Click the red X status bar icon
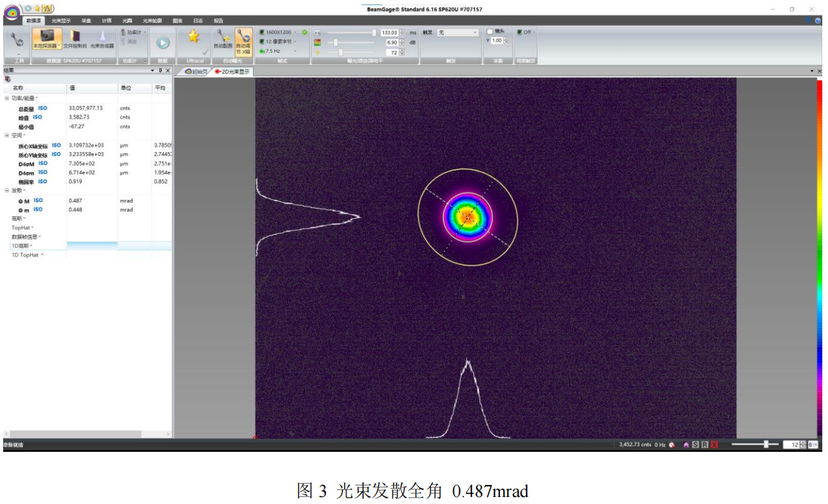Viewport: 828px width, 504px height. [715, 445]
